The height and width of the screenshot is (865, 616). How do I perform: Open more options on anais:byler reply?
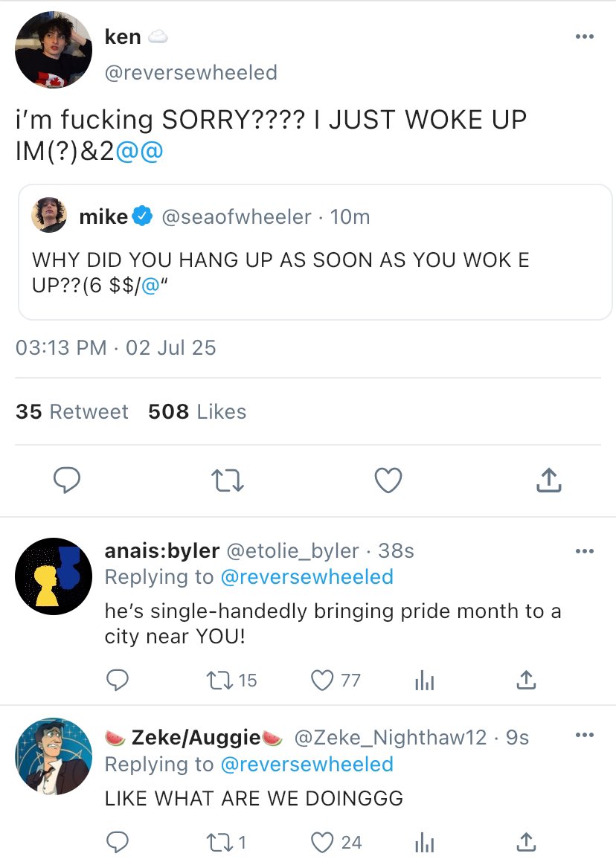[x=584, y=551]
